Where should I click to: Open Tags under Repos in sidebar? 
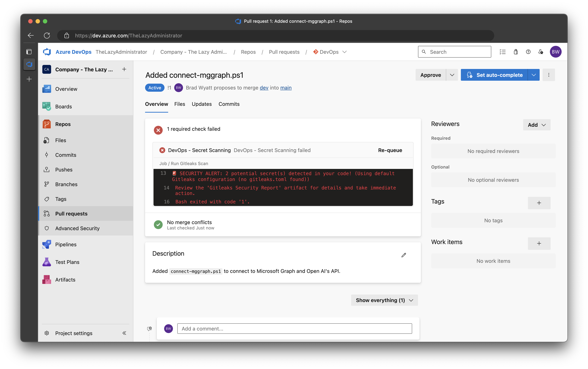pyautogui.click(x=86, y=199)
